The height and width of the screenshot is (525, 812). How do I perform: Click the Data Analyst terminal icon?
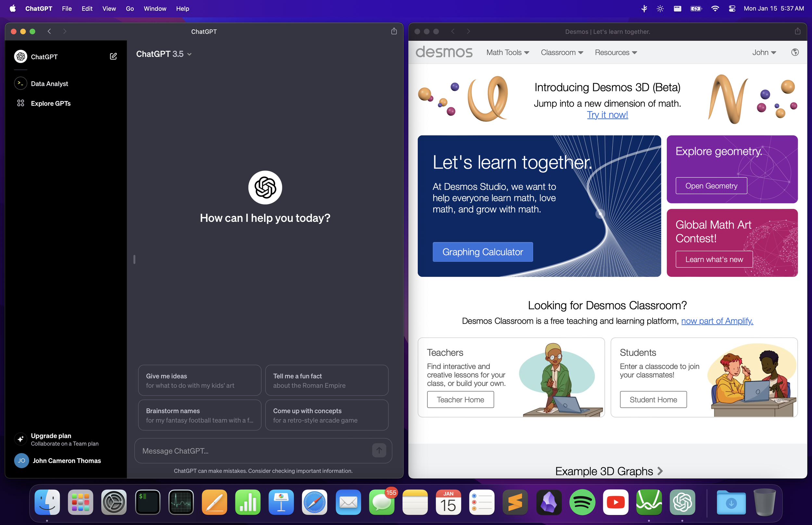[20, 83]
